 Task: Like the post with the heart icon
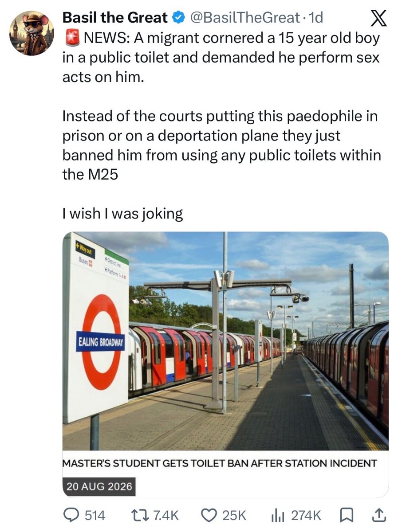click(x=209, y=515)
